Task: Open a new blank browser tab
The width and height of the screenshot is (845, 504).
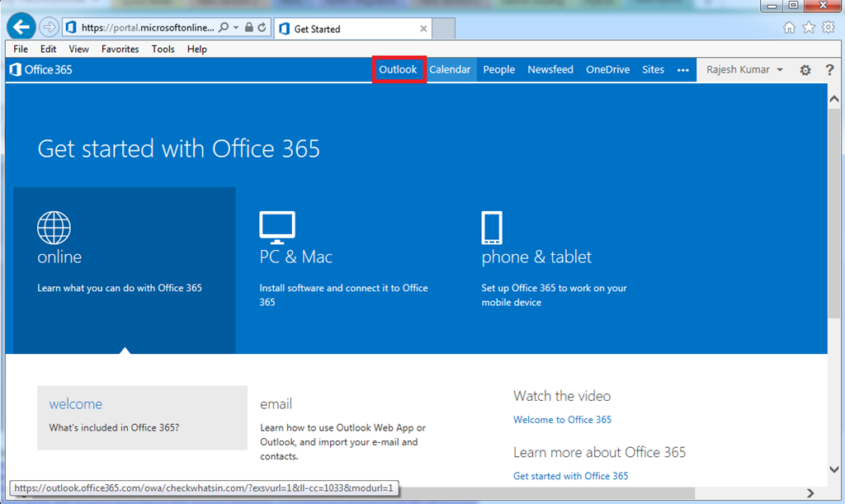Action: tap(443, 28)
